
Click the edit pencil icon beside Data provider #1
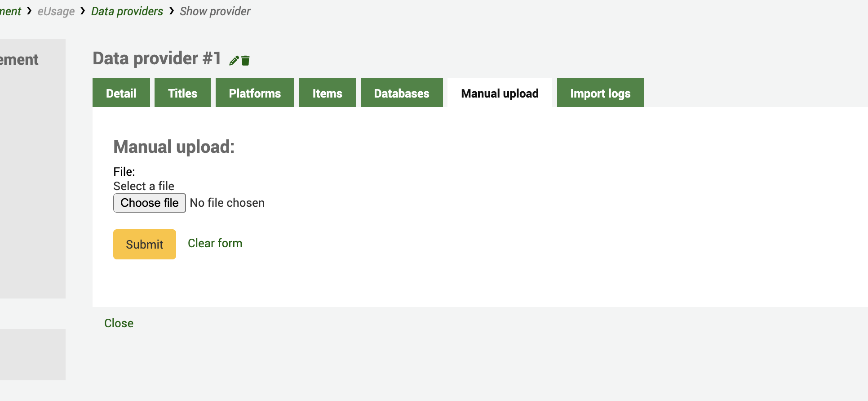click(234, 61)
